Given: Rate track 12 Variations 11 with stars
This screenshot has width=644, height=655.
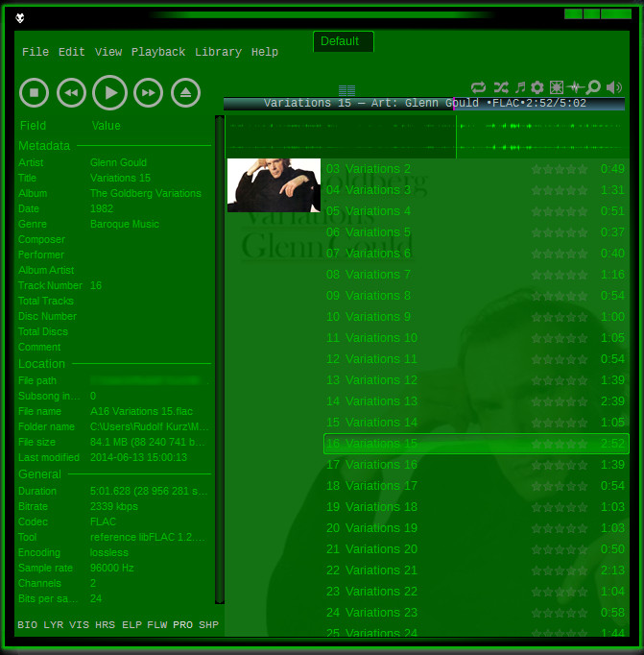Looking at the screenshot, I should click(x=560, y=359).
